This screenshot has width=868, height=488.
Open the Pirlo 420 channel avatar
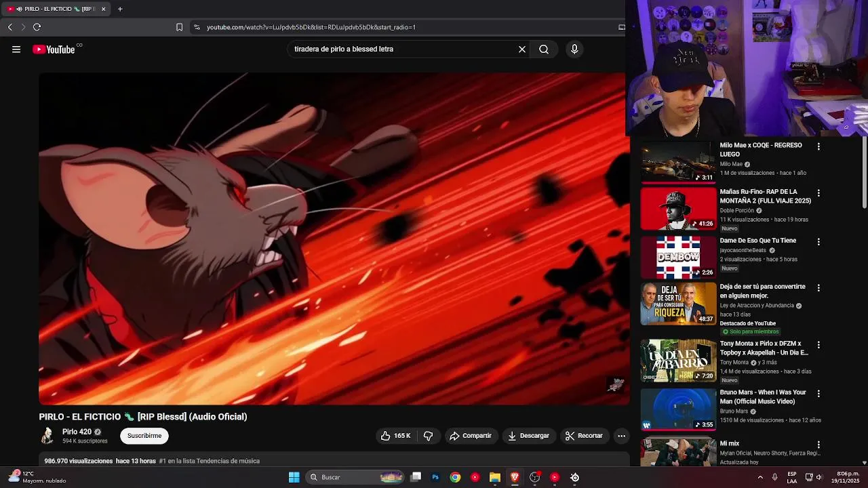47,436
